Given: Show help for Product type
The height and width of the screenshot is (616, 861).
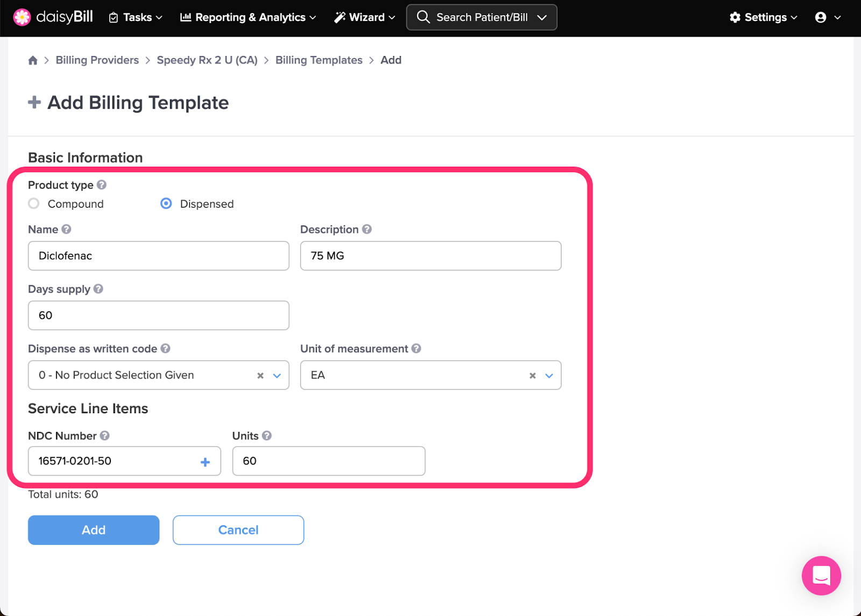Looking at the screenshot, I should click(x=102, y=185).
